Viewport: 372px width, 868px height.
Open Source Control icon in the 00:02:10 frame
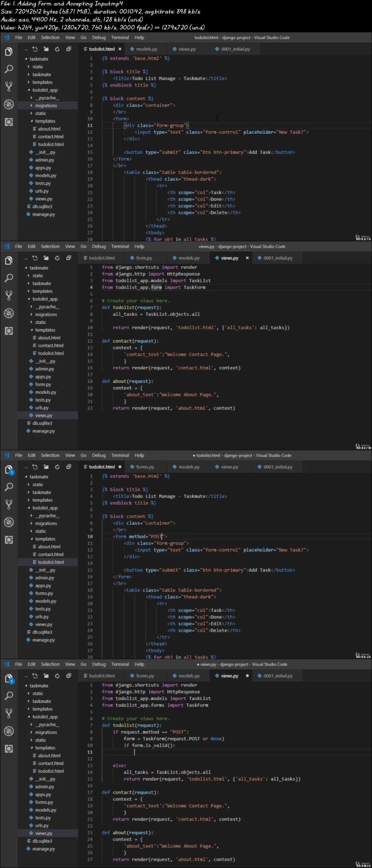coord(9,86)
